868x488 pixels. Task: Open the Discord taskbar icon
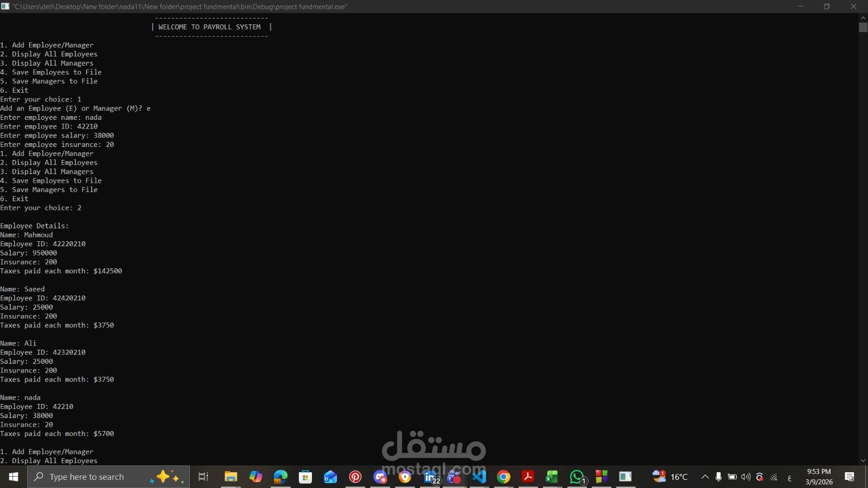point(380,477)
